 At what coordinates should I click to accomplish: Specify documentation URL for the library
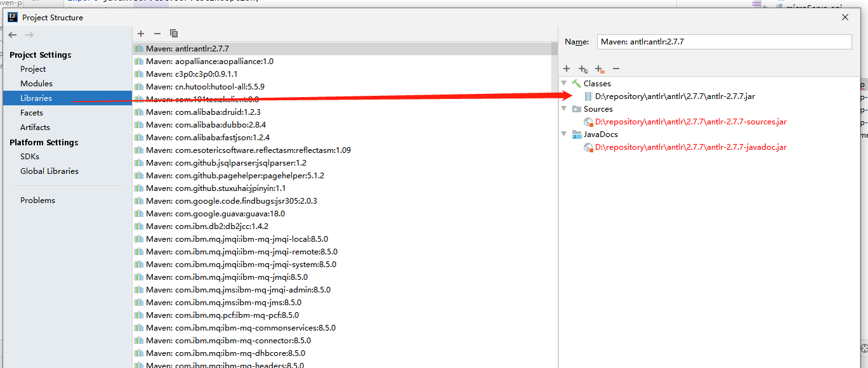[583, 69]
